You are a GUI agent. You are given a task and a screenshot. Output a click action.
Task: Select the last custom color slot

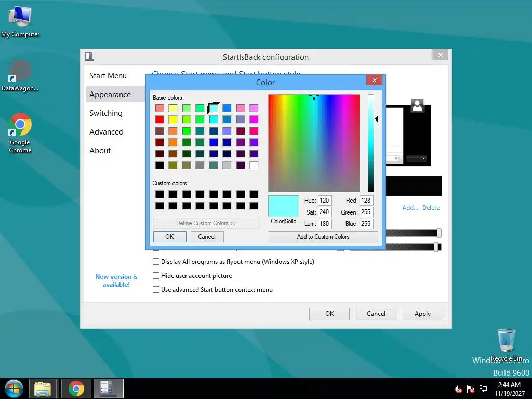tap(254, 206)
